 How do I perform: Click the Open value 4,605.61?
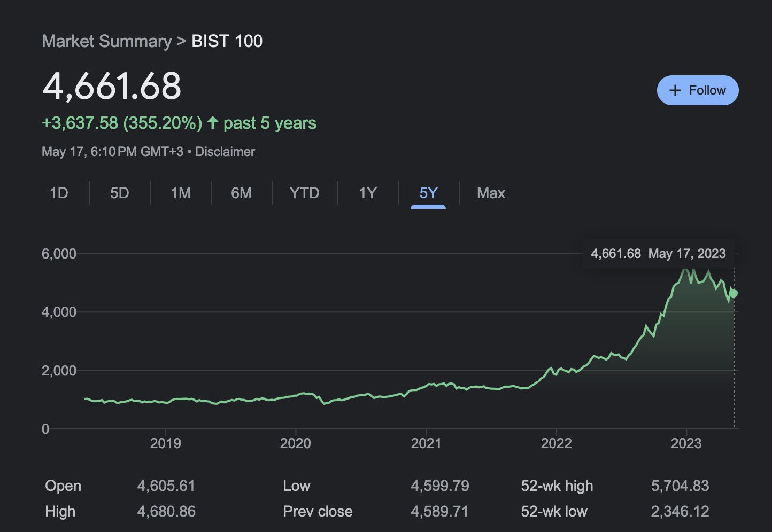pyautogui.click(x=166, y=486)
